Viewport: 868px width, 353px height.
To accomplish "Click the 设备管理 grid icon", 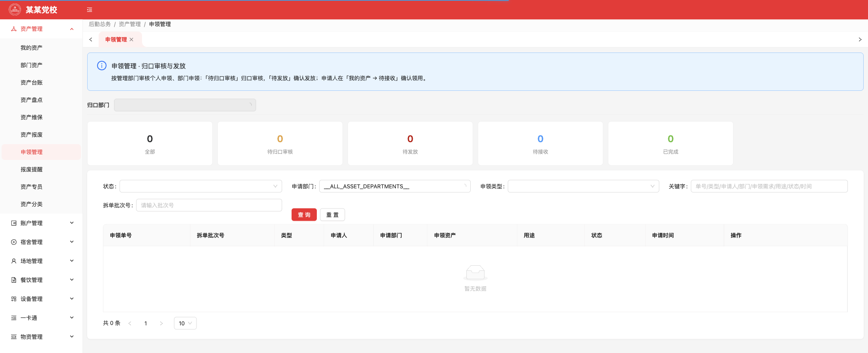I will [14, 299].
